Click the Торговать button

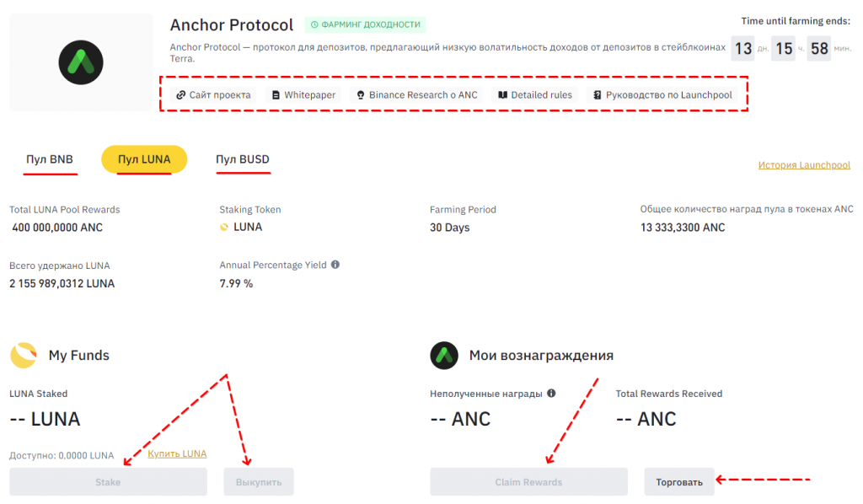click(679, 482)
